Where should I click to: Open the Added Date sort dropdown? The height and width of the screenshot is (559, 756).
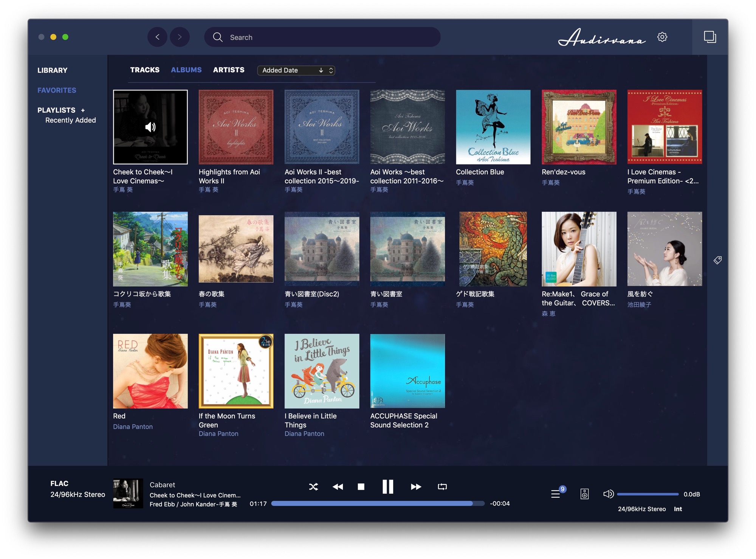[296, 70]
